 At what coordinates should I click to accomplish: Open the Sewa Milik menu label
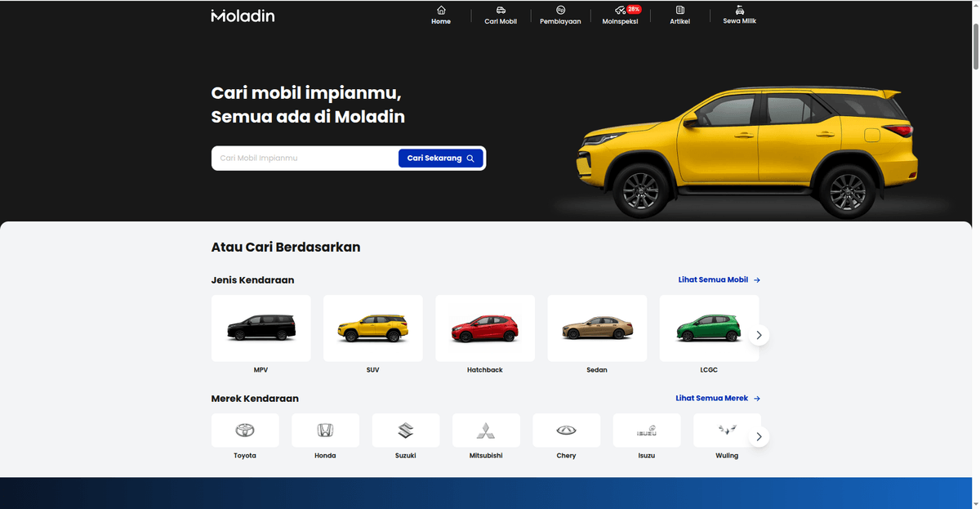739,21
